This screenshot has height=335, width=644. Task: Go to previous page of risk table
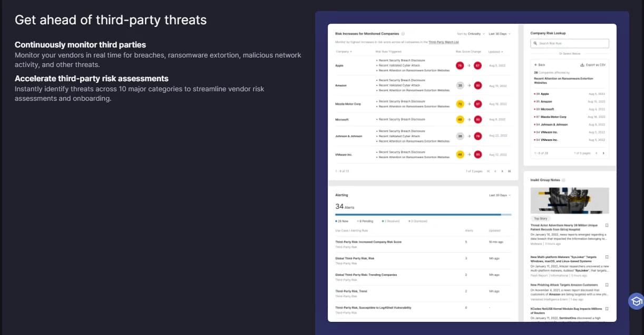pos(495,171)
